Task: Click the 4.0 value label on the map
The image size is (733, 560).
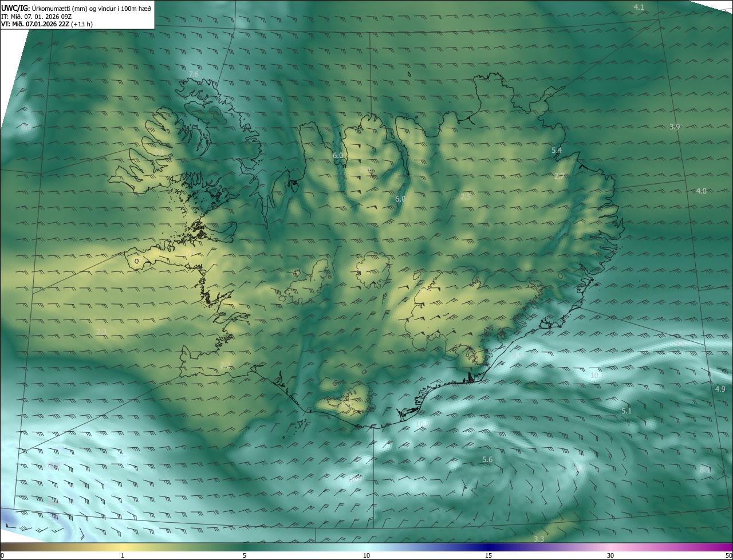Action: pyautogui.click(x=701, y=191)
